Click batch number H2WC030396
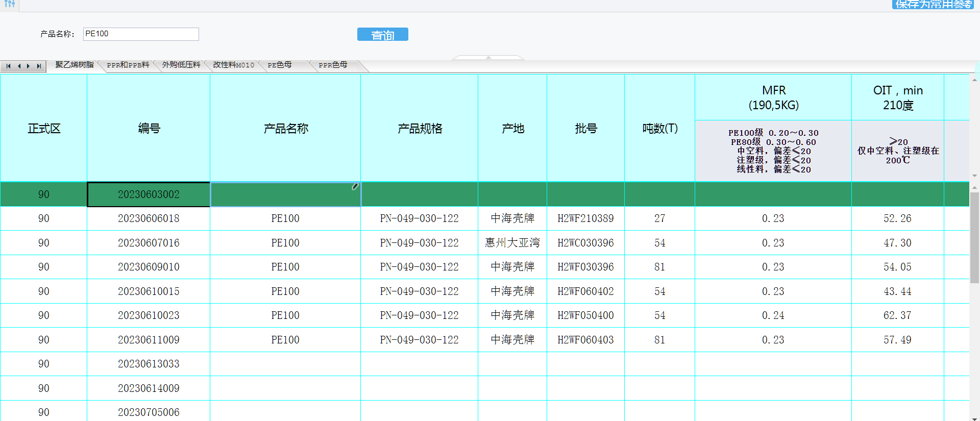Image resolution: width=980 pixels, height=421 pixels. coord(586,243)
